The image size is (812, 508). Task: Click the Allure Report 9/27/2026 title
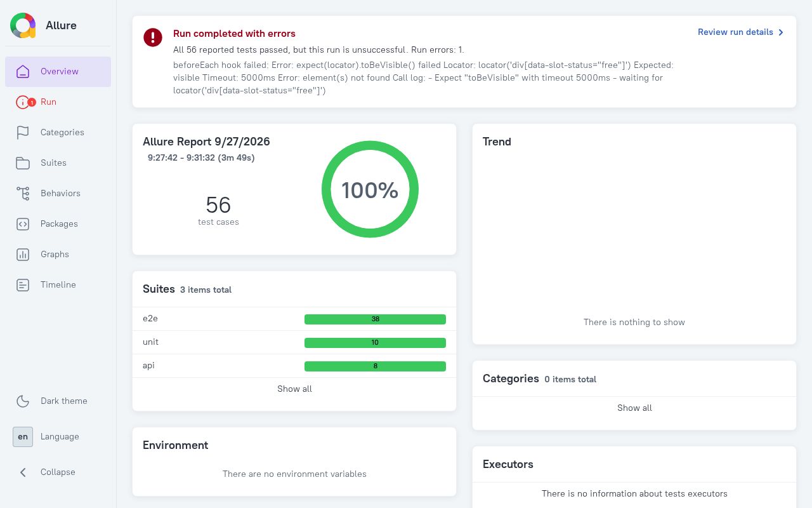(x=206, y=142)
